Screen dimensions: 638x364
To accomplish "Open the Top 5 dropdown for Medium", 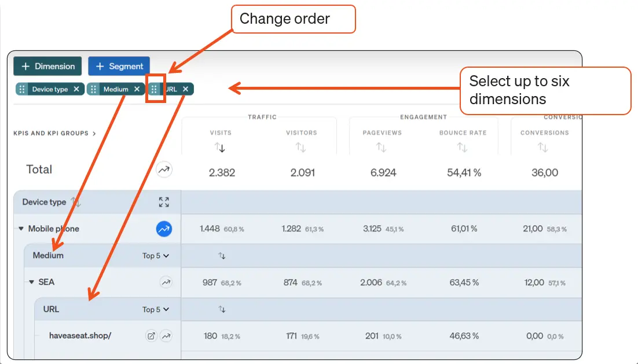I will click(155, 255).
